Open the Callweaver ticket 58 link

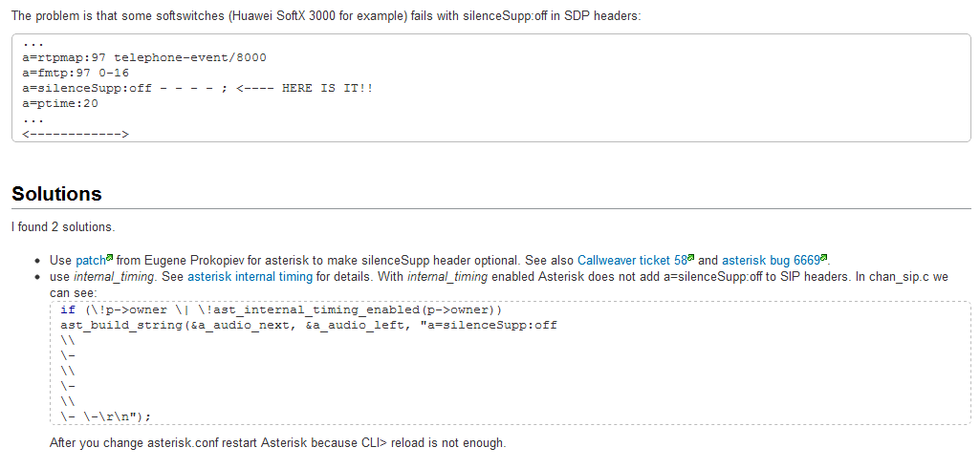coord(632,260)
